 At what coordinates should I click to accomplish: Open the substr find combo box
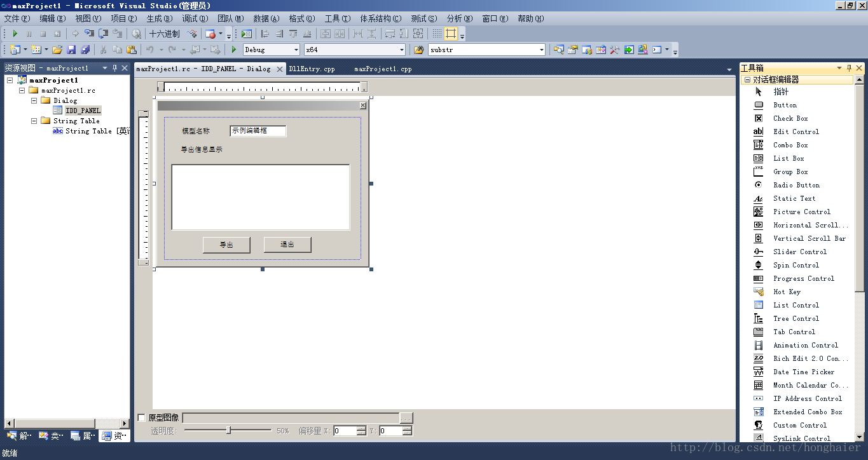coord(487,50)
